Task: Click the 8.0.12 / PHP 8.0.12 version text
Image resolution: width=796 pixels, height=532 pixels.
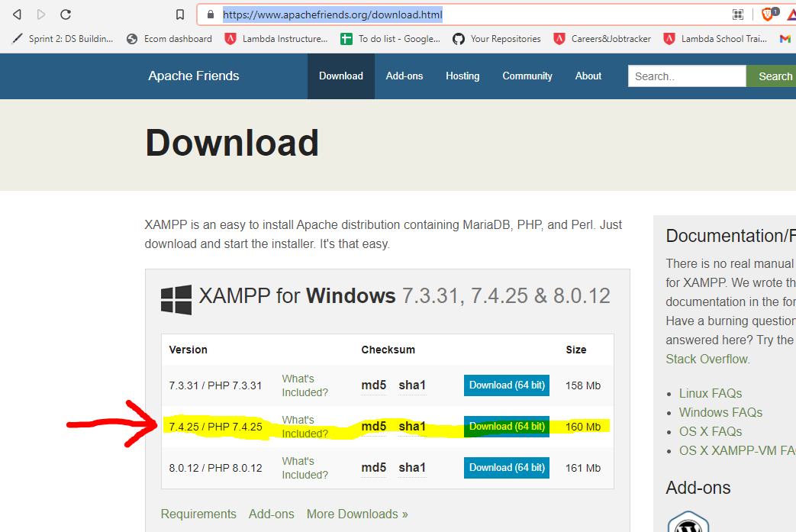Action: (x=216, y=468)
